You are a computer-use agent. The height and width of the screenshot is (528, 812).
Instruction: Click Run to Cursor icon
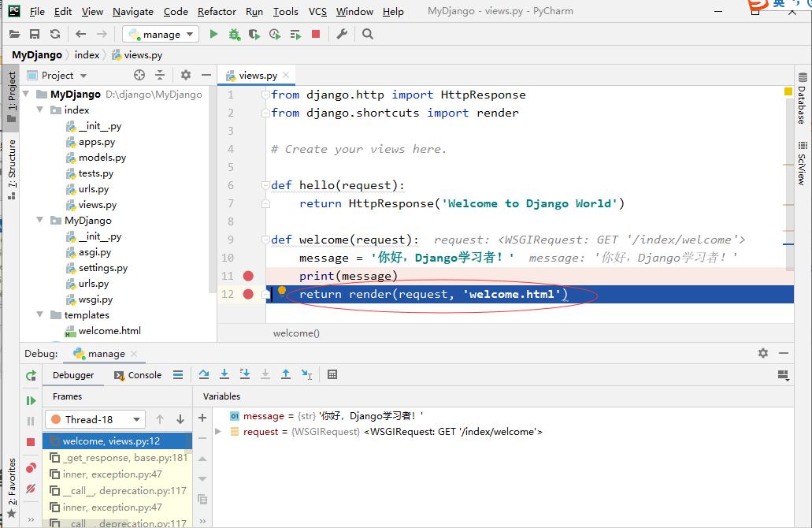306,374
